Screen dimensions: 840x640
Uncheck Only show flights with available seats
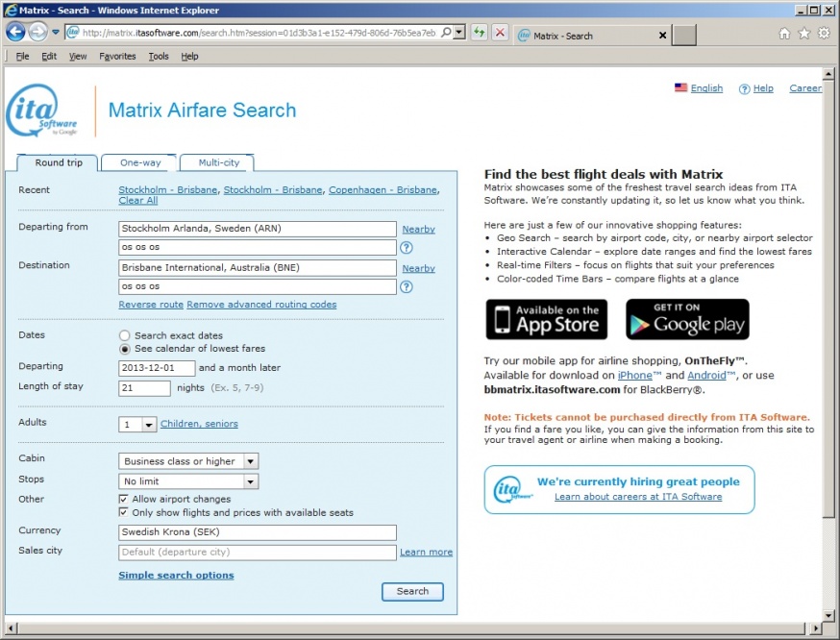(124, 513)
